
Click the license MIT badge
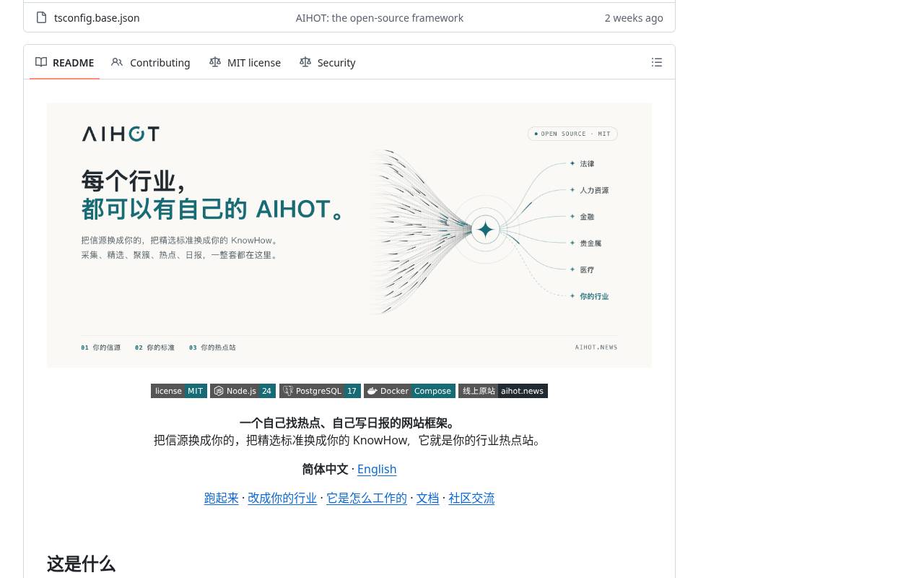tap(179, 391)
